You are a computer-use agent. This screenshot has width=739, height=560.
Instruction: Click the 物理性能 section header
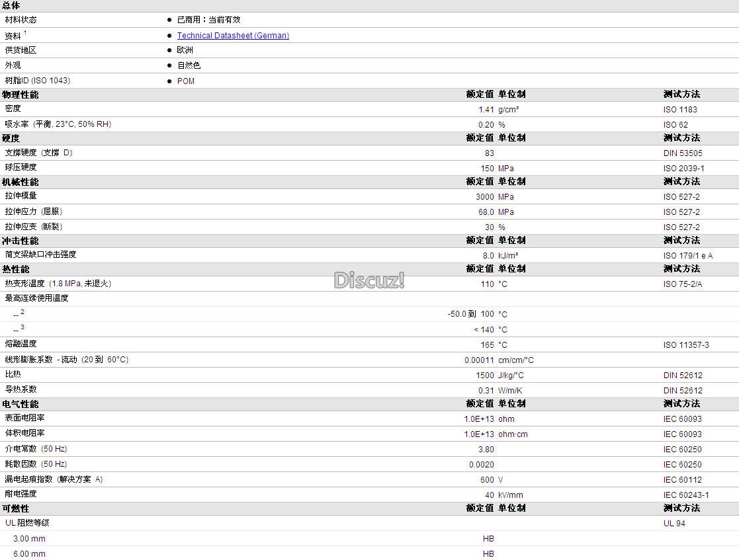tap(21, 95)
